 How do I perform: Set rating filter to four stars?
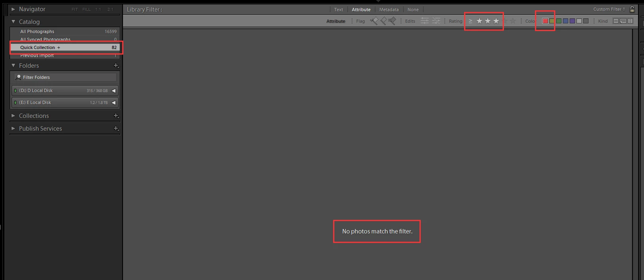[505, 21]
